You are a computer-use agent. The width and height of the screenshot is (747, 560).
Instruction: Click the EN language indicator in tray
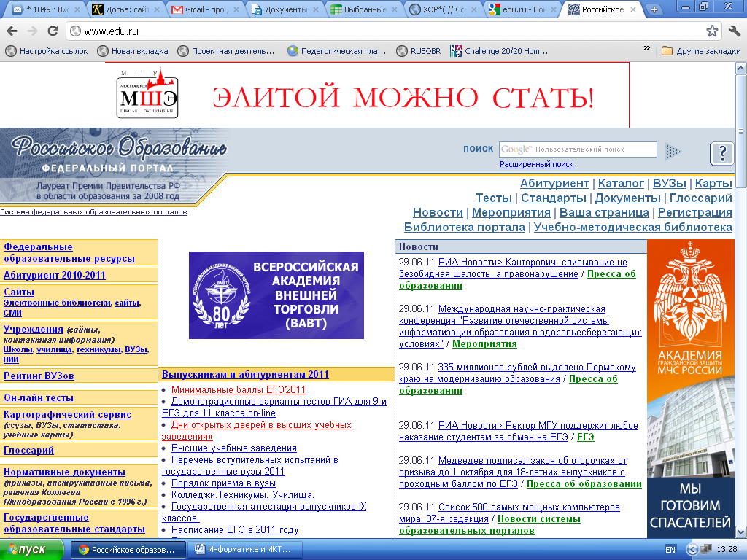pyautogui.click(x=670, y=550)
